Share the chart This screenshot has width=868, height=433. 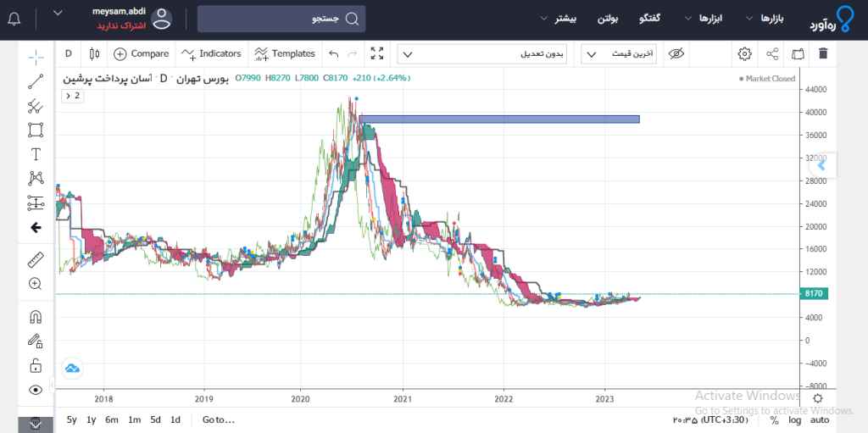[x=772, y=53]
